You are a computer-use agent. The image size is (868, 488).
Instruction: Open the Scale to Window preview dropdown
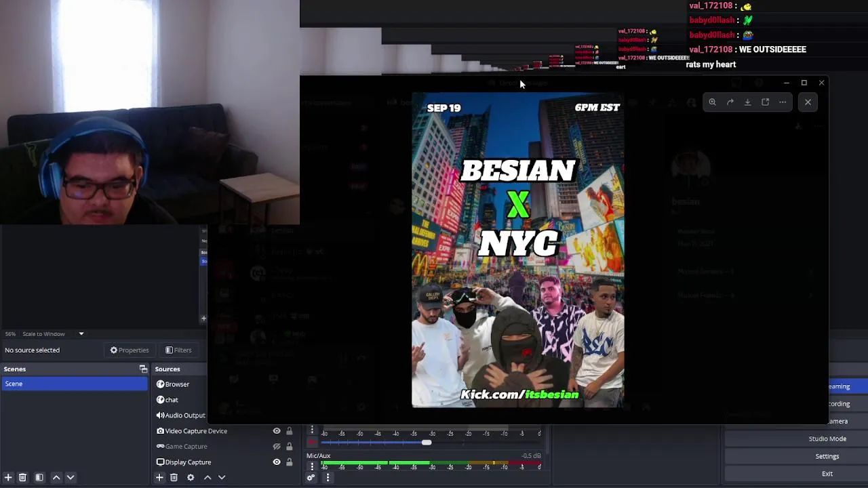(54, 334)
